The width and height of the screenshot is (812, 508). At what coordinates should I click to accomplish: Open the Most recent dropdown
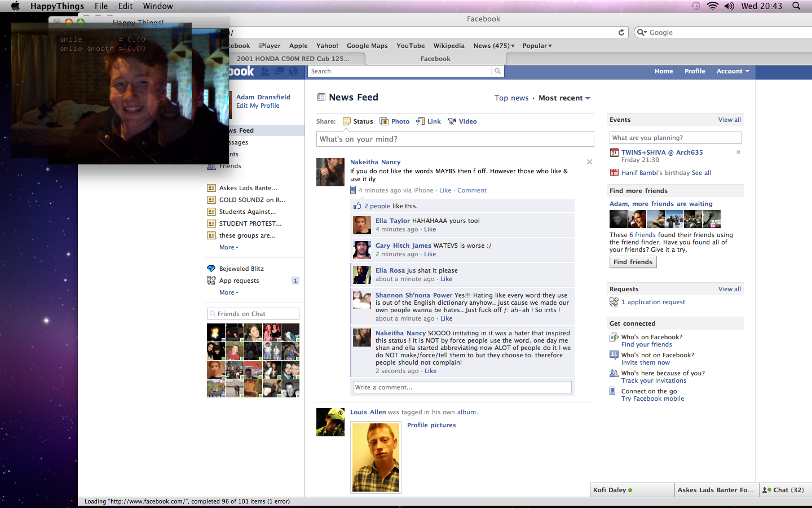[x=564, y=98]
